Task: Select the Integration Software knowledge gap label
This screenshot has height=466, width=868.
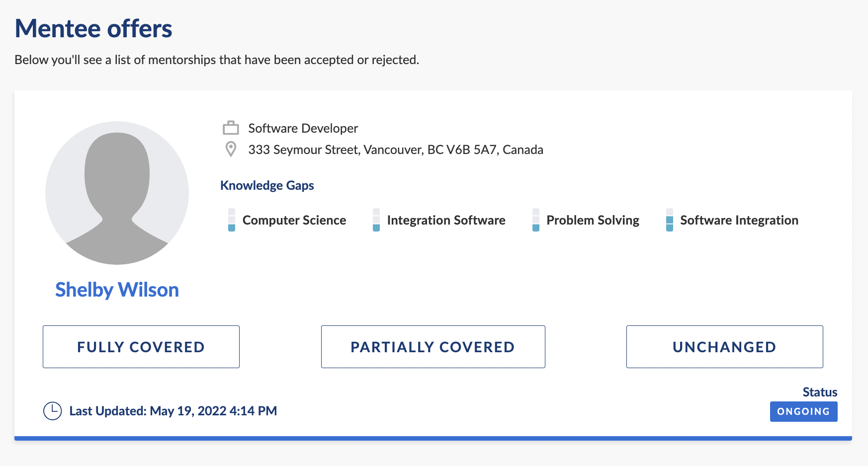Action: [x=446, y=220]
